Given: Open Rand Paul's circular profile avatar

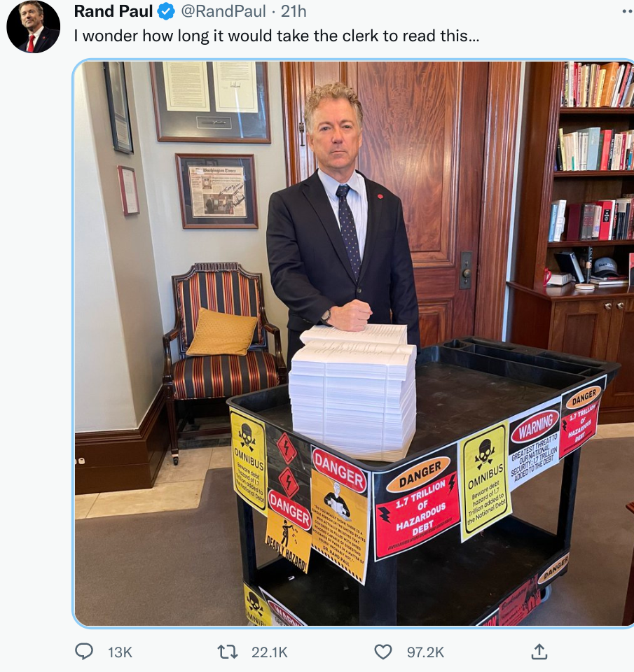Looking at the screenshot, I should tap(34, 27).
